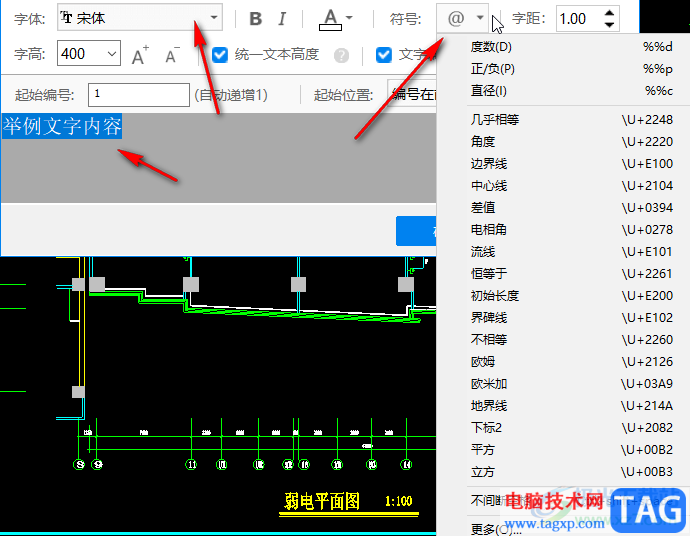Open the 起始位置 dropdown
The height and width of the screenshot is (536, 690).
(x=412, y=94)
